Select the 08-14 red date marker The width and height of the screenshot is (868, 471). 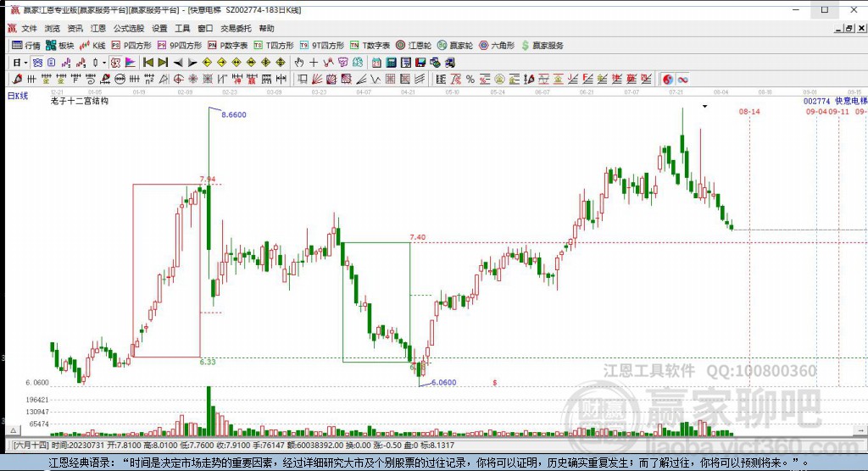749,111
